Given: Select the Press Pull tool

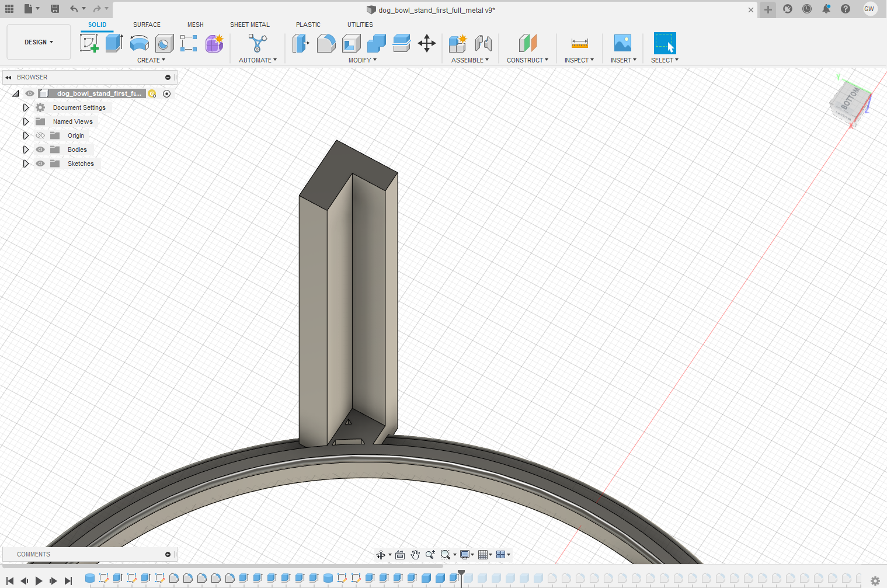Looking at the screenshot, I should pyautogui.click(x=301, y=43).
